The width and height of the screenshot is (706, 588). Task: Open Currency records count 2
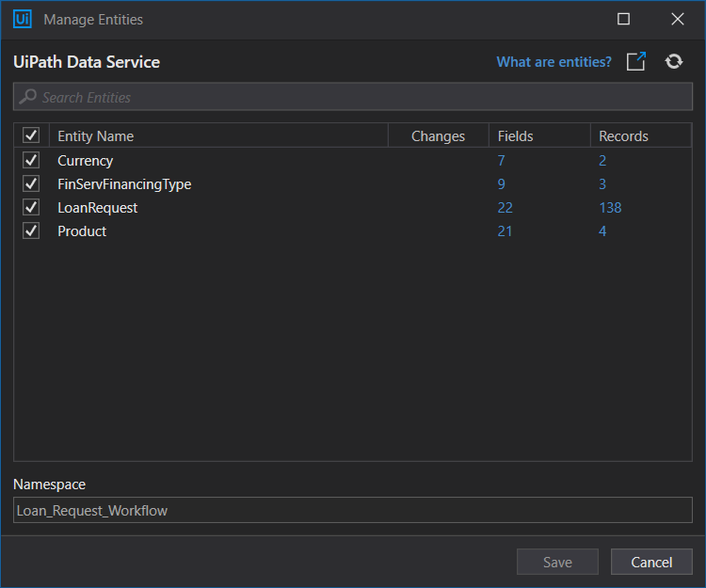(x=602, y=161)
